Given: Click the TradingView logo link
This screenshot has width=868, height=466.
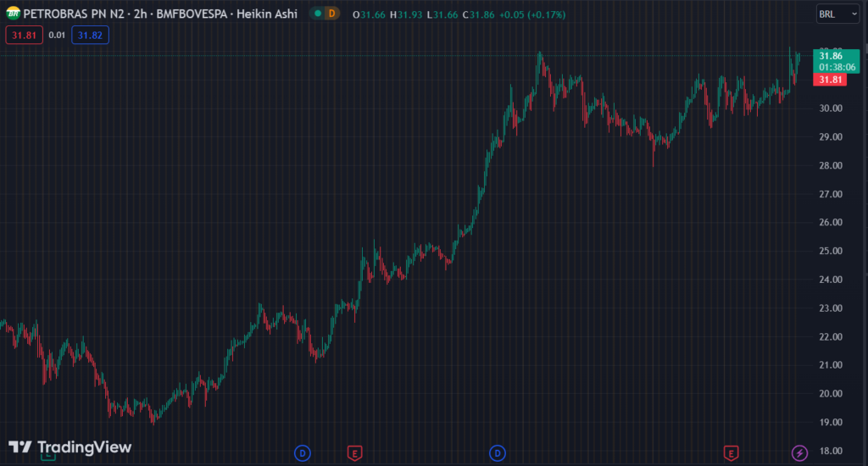Looking at the screenshot, I should (x=70, y=447).
